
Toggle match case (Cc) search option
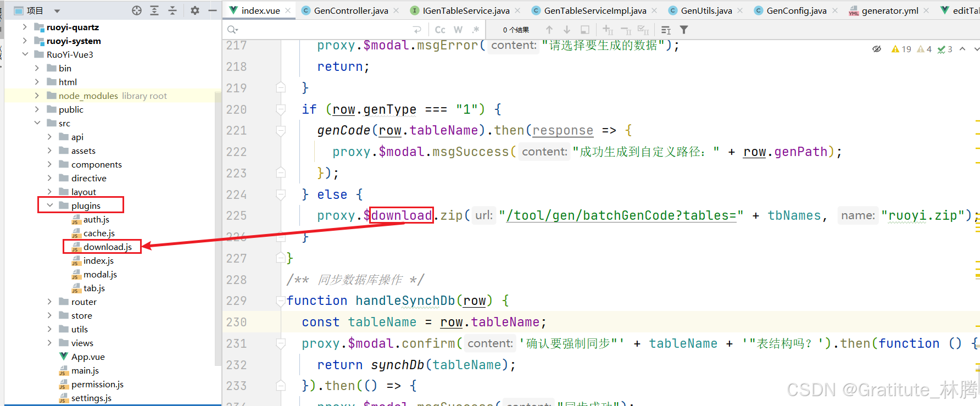[440, 30]
